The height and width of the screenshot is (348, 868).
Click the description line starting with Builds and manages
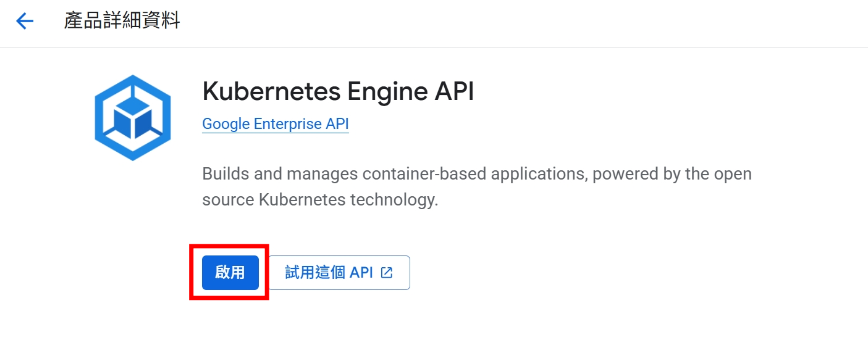pyautogui.click(x=477, y=173)
